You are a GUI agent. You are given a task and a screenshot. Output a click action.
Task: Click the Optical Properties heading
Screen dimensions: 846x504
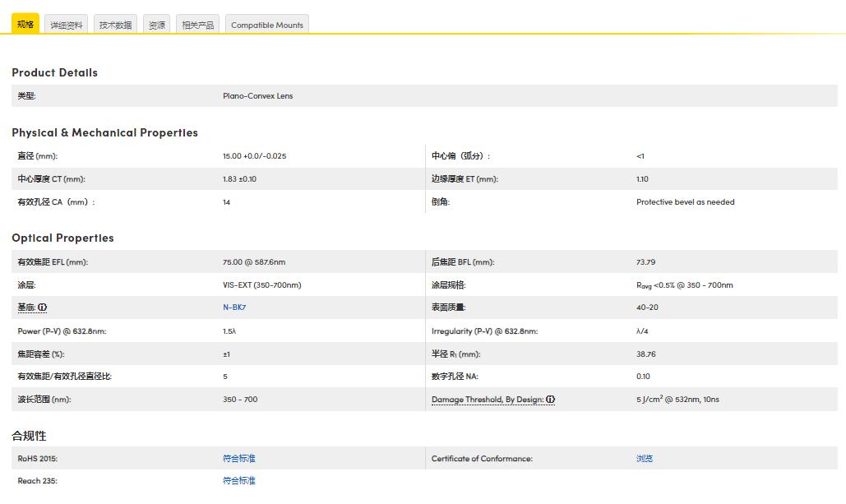pyautogui.click(x=62, y=238)
